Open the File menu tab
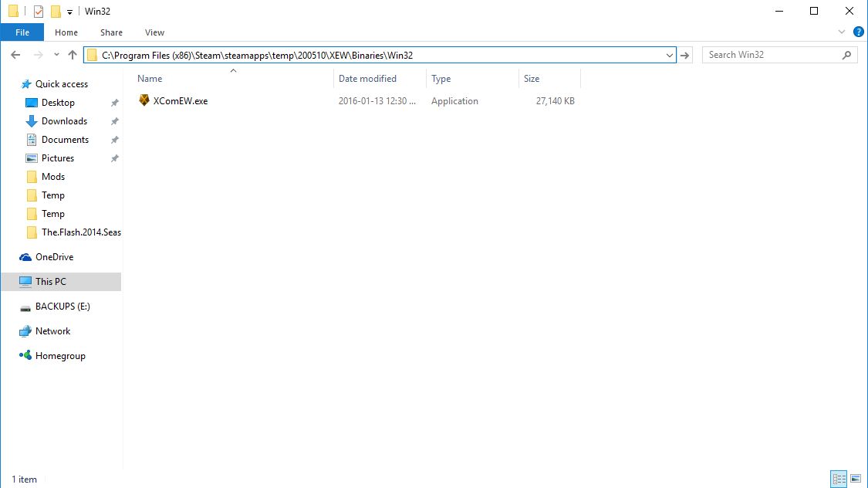Viewport: 868px width, 488px height. [22, 32]
